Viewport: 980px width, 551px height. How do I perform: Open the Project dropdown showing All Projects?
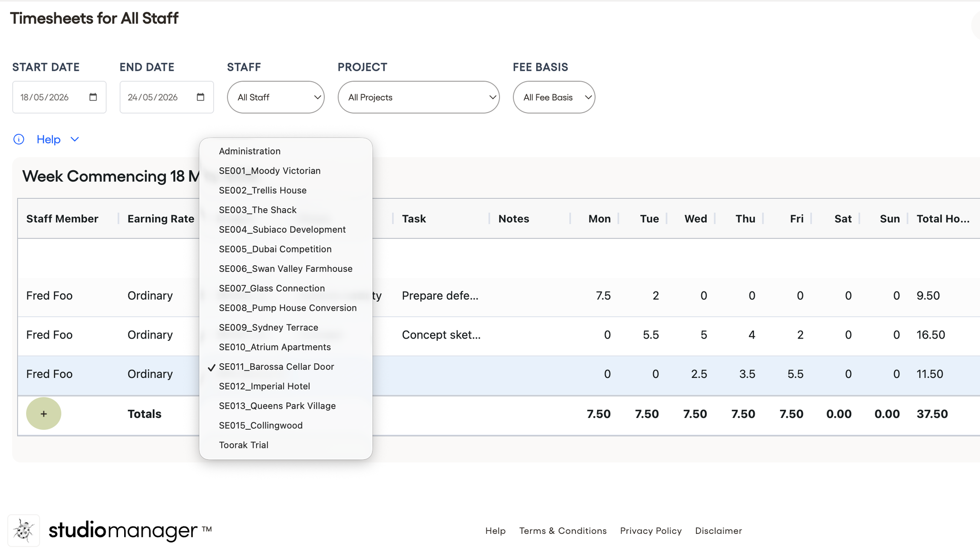[x=419, y=97]
